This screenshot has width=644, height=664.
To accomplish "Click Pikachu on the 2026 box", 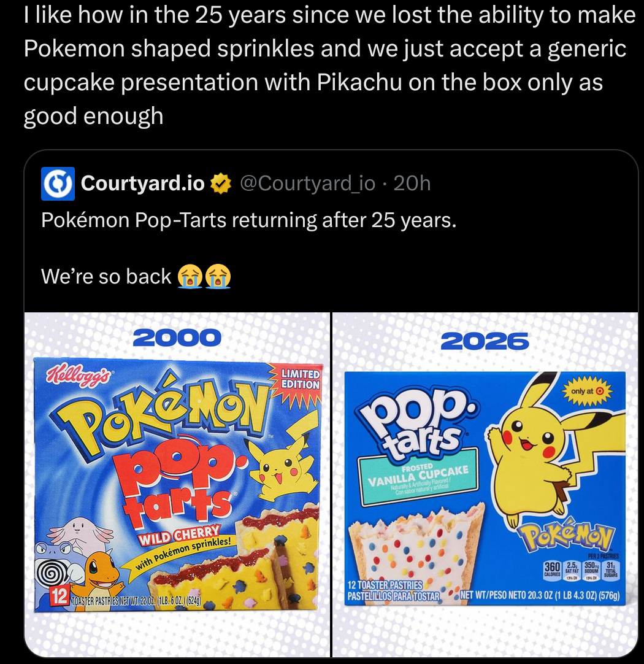I will click(x=540, y=448).
